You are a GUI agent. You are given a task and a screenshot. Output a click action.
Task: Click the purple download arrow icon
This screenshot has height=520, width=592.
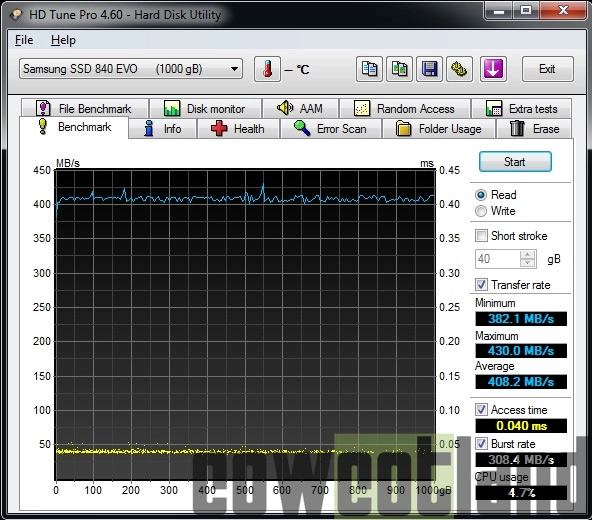click(x=493, y=69)
